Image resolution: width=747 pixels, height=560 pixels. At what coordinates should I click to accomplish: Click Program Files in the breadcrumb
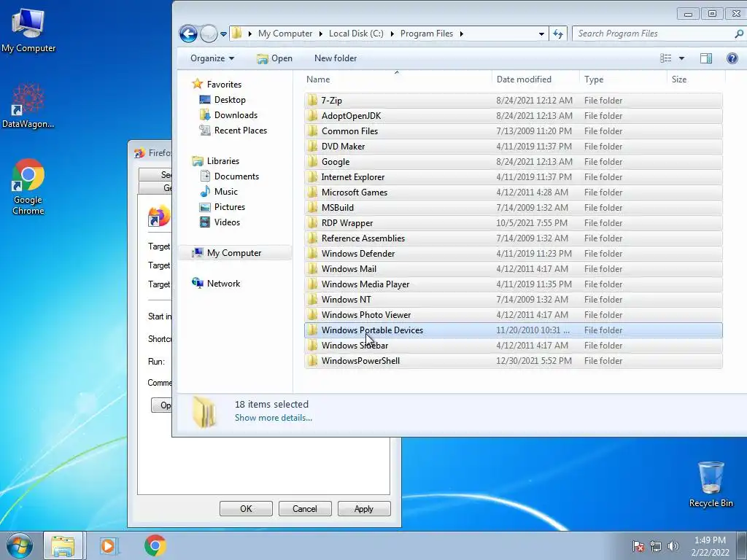[426, 34]
